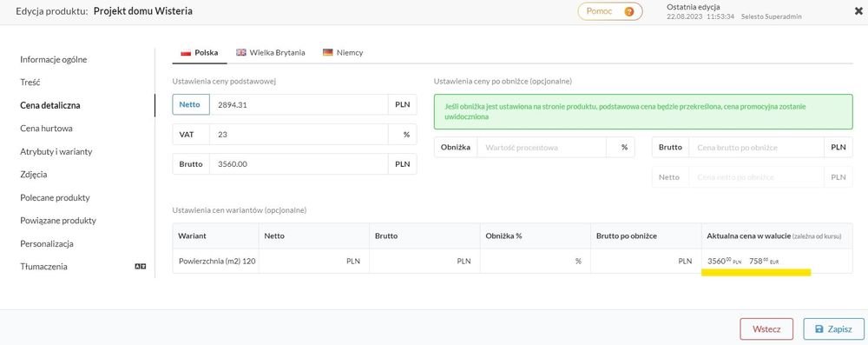
Task: Open the Tłumaczenia section
Action: (x=43, y=266)
